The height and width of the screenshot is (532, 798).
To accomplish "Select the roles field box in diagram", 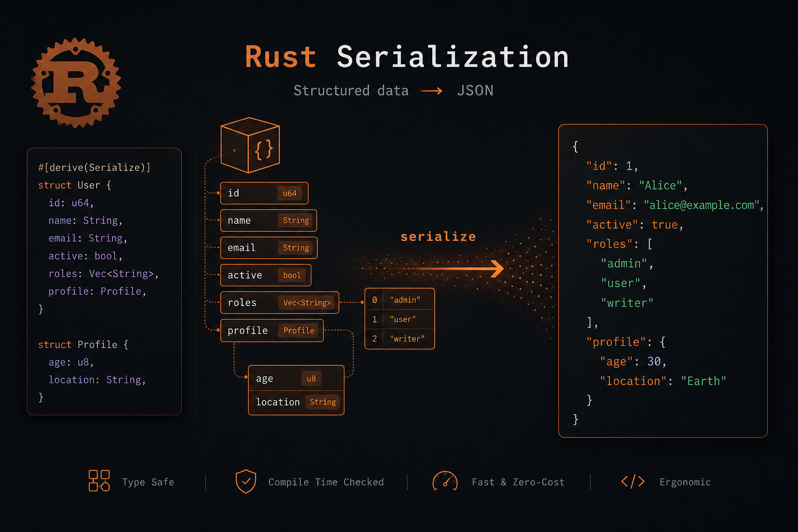I will point(280,302).
